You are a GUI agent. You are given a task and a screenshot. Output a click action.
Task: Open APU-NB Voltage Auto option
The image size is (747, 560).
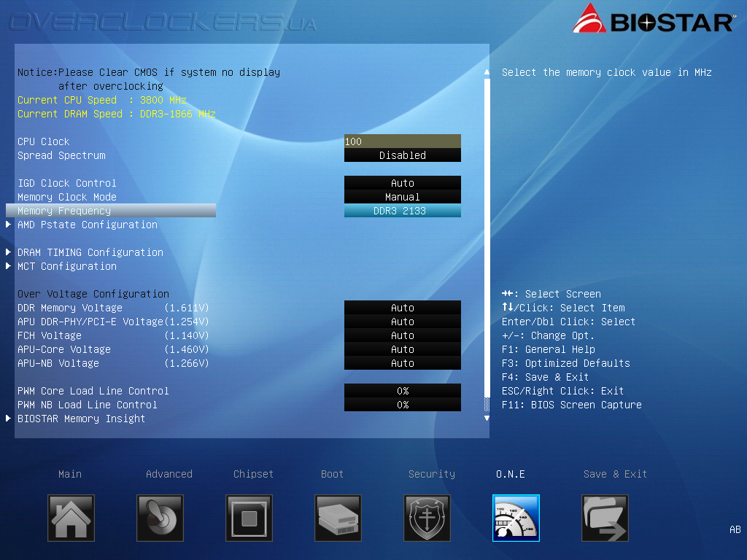tap(403, 363)
